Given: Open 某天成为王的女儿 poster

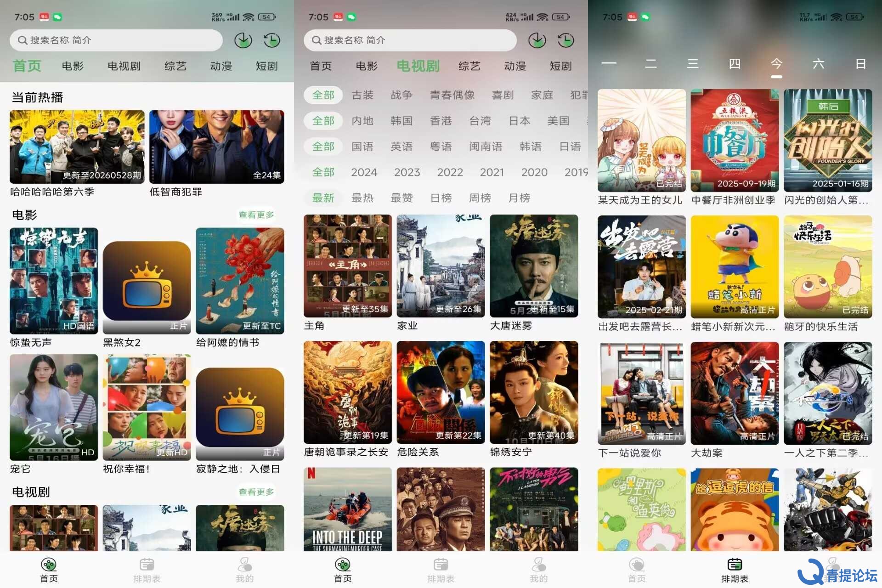Looking at the screenshot, I should pos(642,141).
